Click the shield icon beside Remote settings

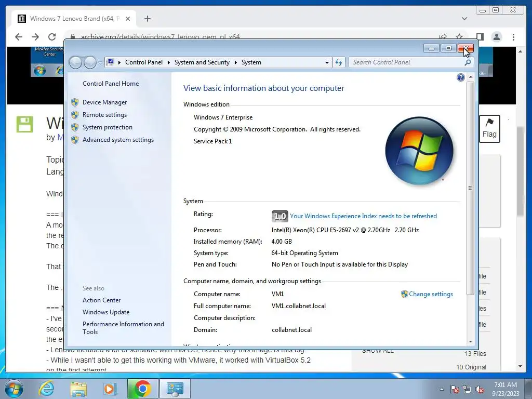pos(75,115)
